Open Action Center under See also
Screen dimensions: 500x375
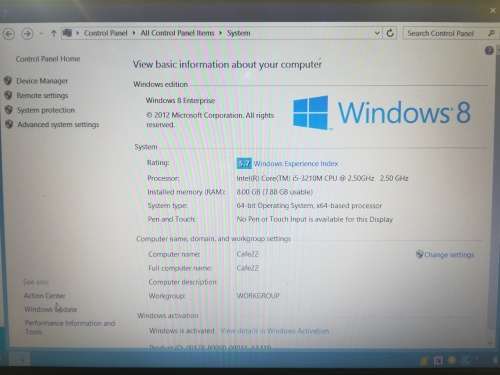click(45, 296)
